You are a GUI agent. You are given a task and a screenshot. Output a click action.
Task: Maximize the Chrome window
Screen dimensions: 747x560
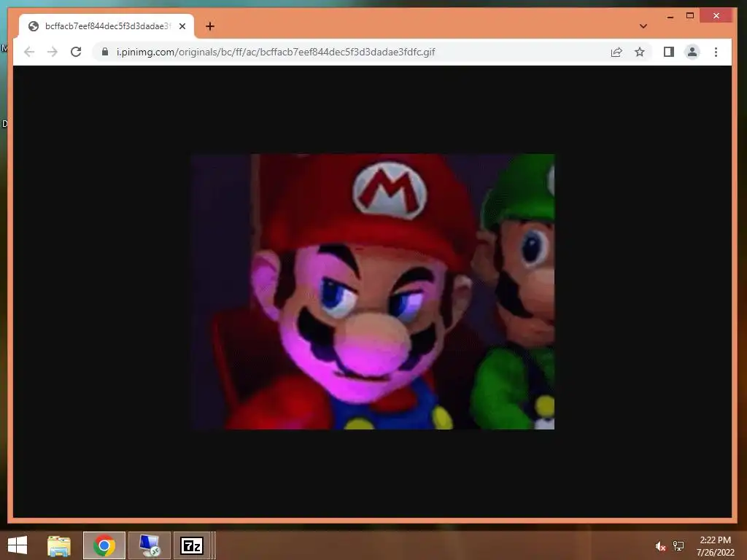690,16
